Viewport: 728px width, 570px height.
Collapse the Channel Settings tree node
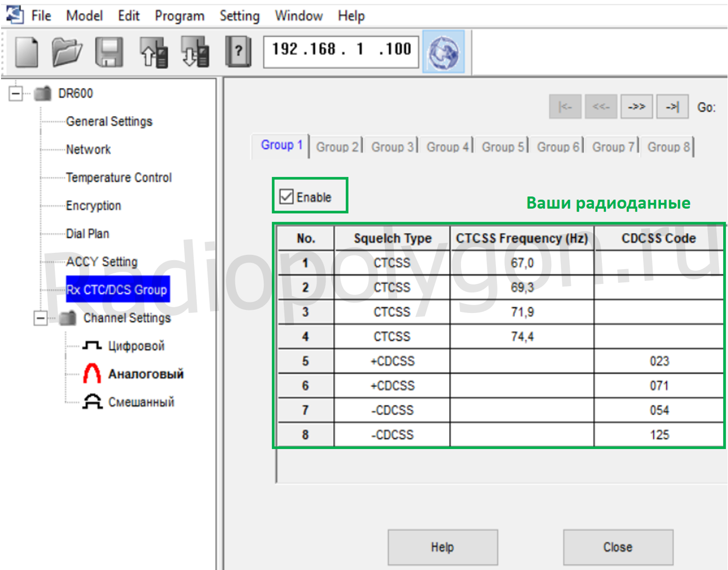click(x=40, y=318)
